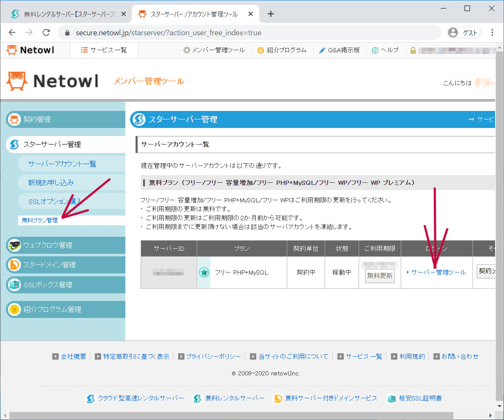
Task: Click the address bar URL
Action: (x=168, y=33)
